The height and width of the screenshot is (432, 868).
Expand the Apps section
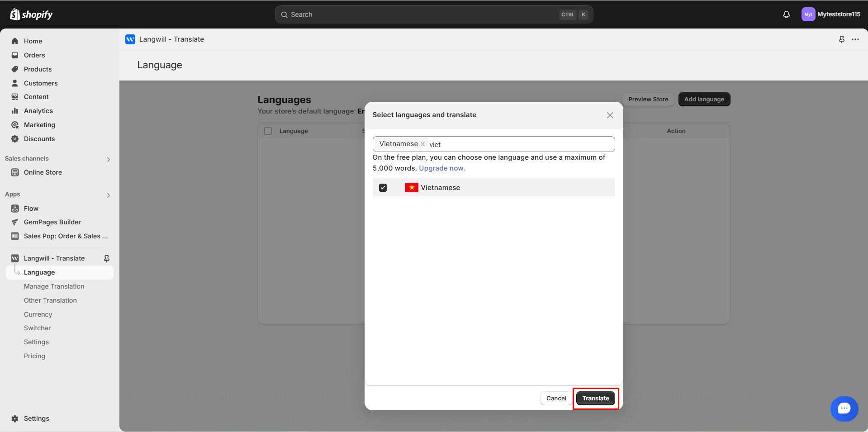(108, 195)
